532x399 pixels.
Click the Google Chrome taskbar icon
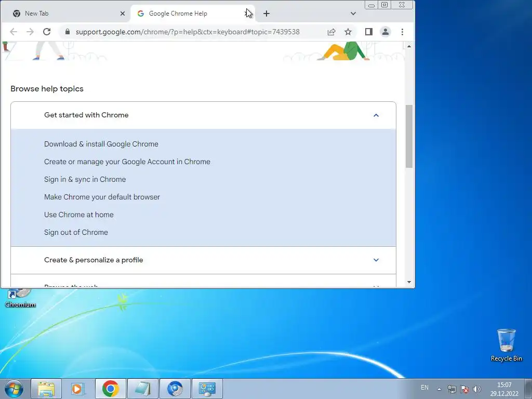tap(110, 389)
